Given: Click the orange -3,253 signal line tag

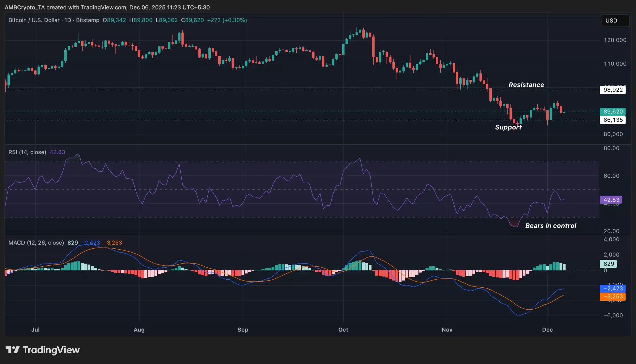Looking at the screenshot, I should click(612, 296).
